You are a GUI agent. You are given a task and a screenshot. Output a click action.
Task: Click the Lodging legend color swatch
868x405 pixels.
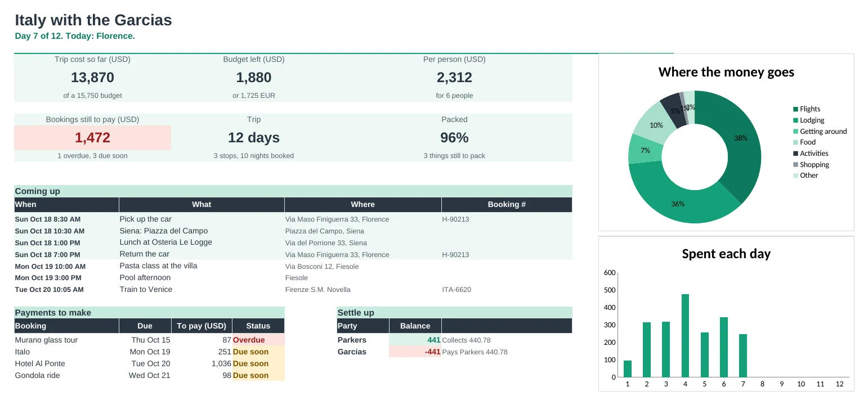click(795, 120)
